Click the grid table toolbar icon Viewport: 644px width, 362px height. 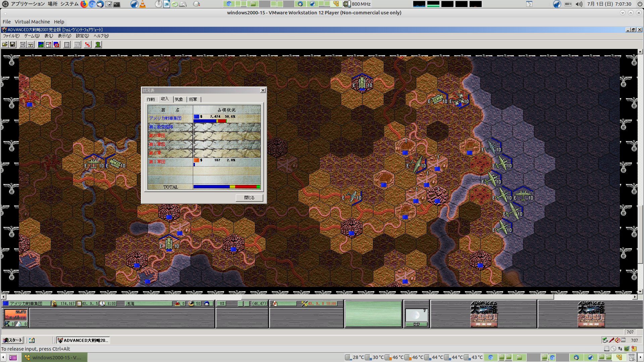(67, 45)
